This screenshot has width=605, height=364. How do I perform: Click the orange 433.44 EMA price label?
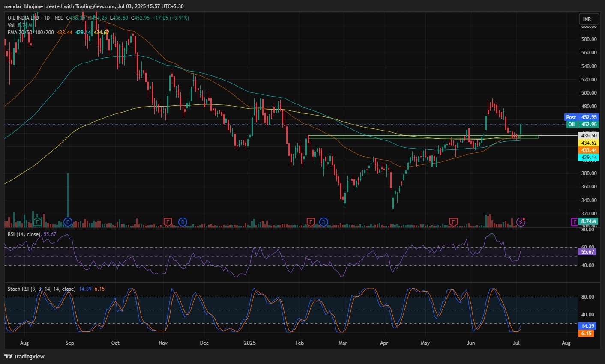coord(589,150)
